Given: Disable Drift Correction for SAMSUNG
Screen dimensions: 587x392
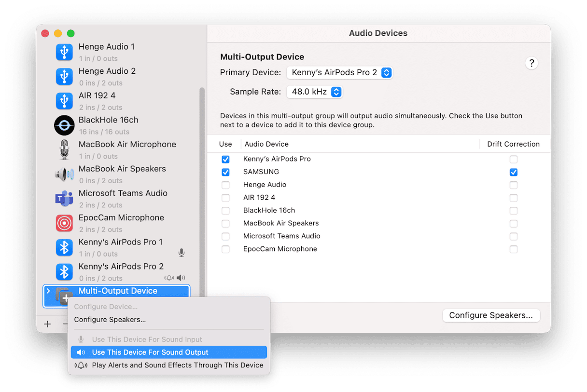Looking at the screenshot, I should pyautogui.click(x=514, y=172).
